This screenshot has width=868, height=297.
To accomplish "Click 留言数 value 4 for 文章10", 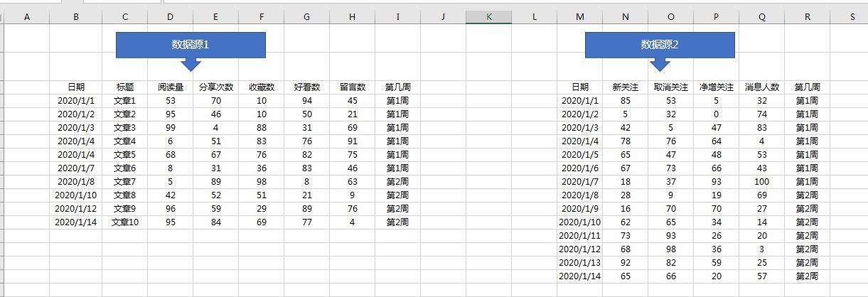I will coord(352,222).
